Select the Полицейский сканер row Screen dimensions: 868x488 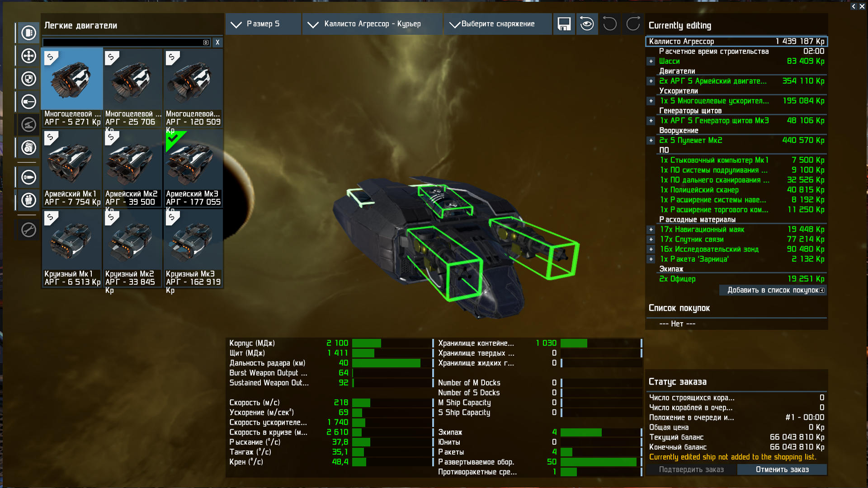click(x=741, y=190)
